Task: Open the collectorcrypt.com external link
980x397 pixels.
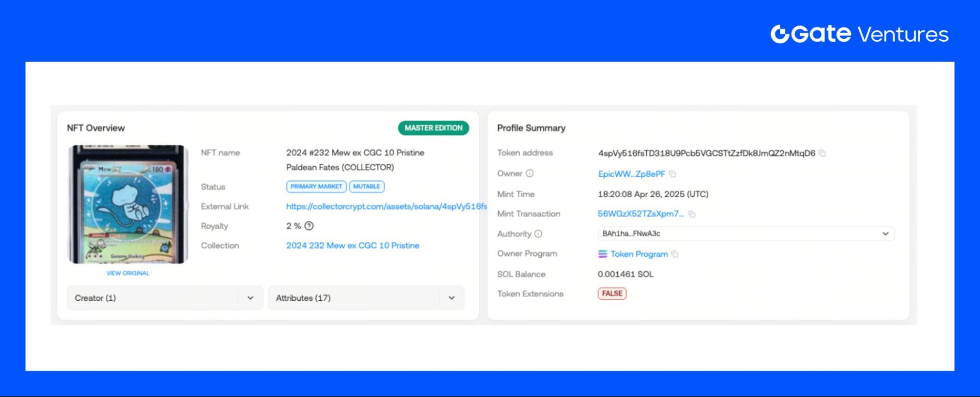Action: (386, 206)
